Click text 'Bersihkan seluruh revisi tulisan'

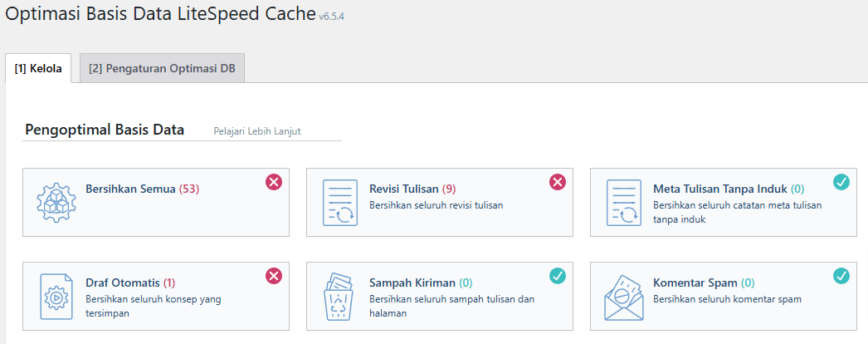click(x=436, y=205)
